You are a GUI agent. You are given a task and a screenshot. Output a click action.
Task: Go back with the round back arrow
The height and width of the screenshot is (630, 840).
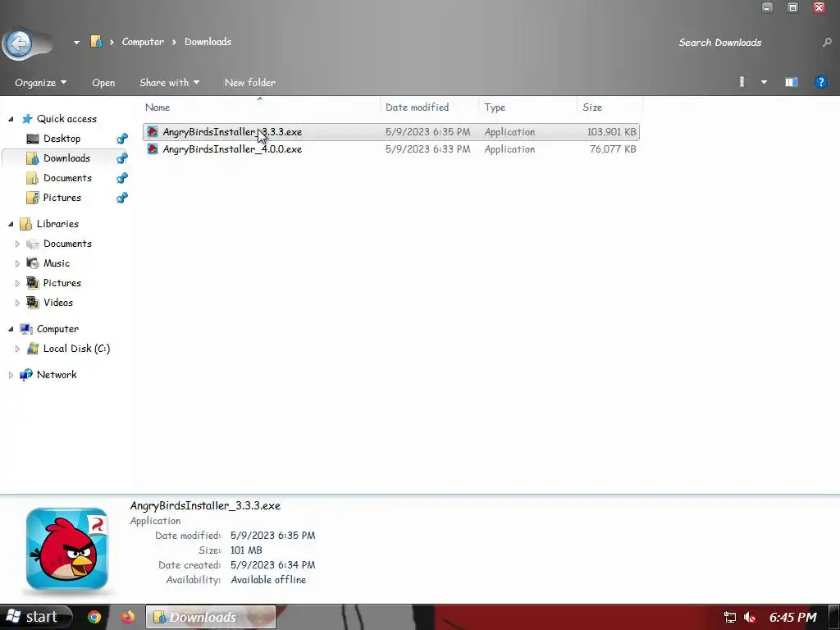[x=20, y=43]
